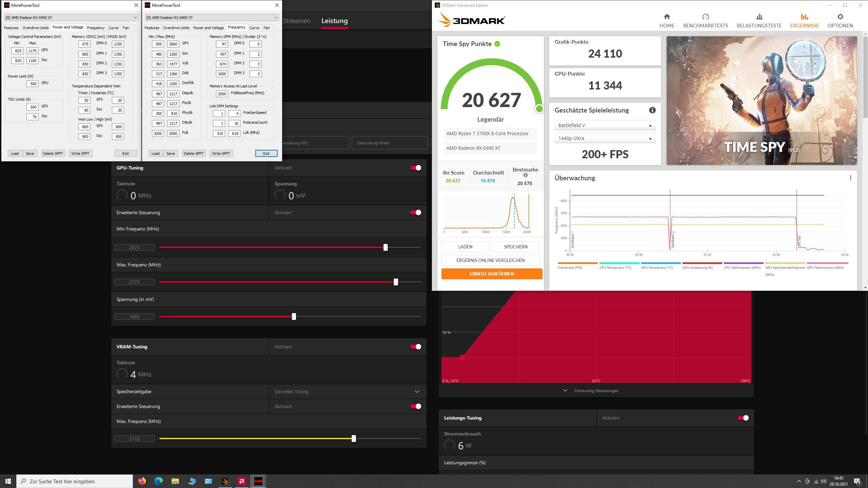Click GFX max frequency field 2660

[173, 44]
